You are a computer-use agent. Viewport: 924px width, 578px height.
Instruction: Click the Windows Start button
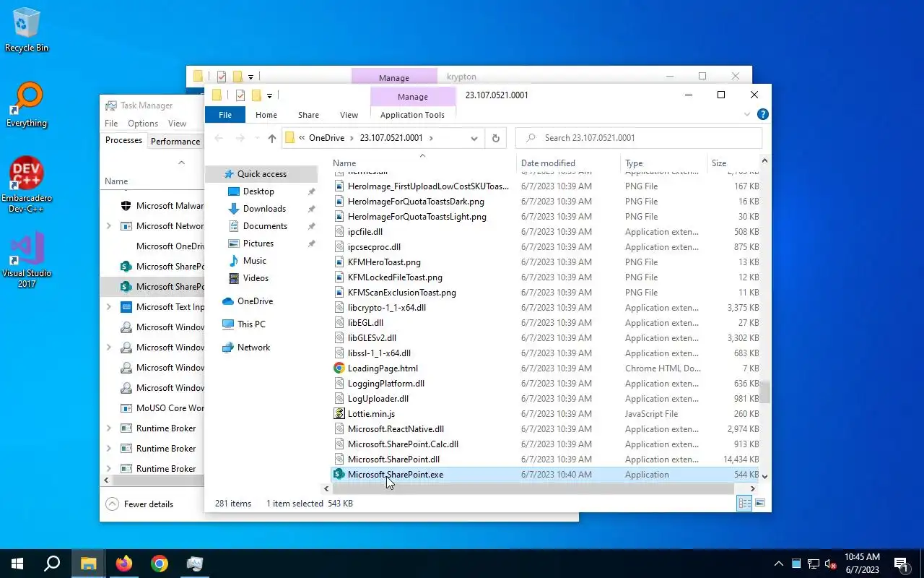(x=17, y=564)
